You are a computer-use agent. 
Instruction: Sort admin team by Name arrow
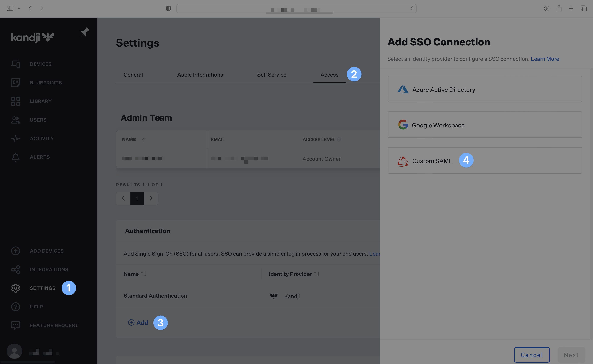(x=144, y=140)
